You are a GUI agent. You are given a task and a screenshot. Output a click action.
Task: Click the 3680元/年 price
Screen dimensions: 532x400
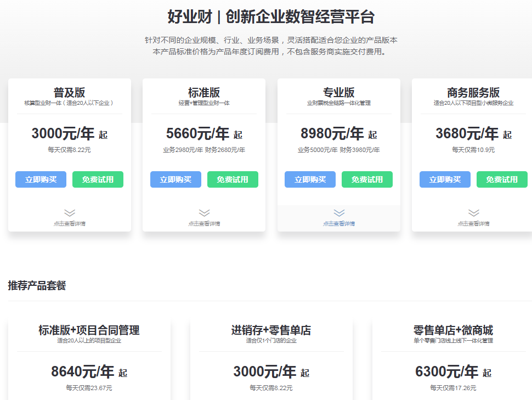click(x=474, y=133)
